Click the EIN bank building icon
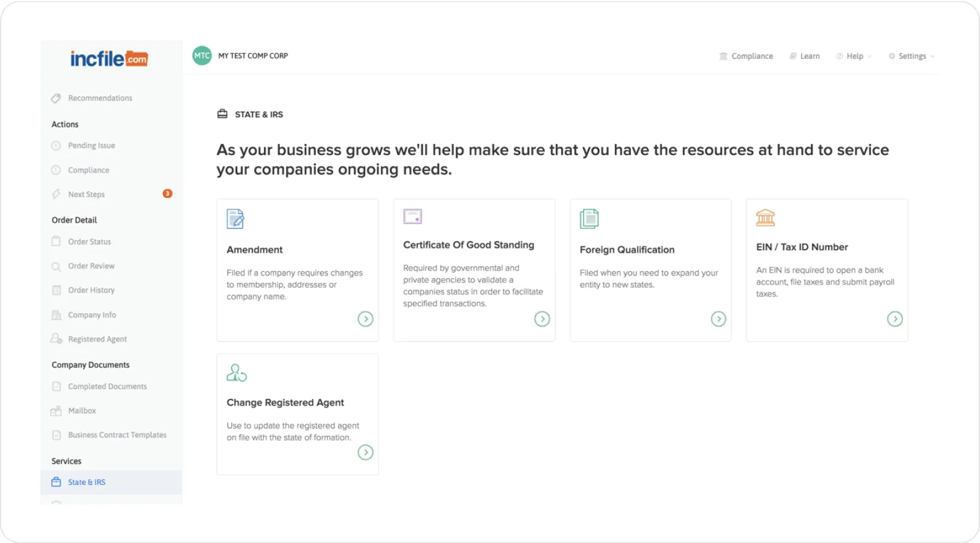This screenshot has height=543, width=980. [x=765, y=218]
